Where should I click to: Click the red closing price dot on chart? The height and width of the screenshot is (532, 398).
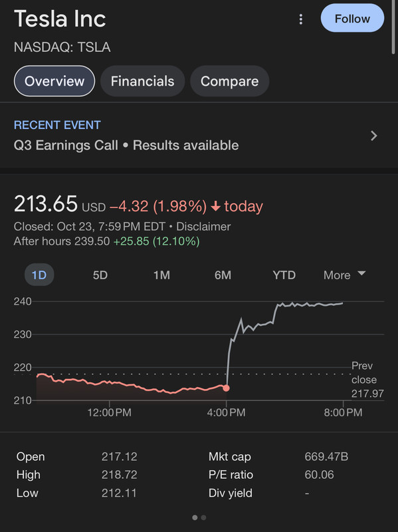pyautogui.click(x=226, y=388)
